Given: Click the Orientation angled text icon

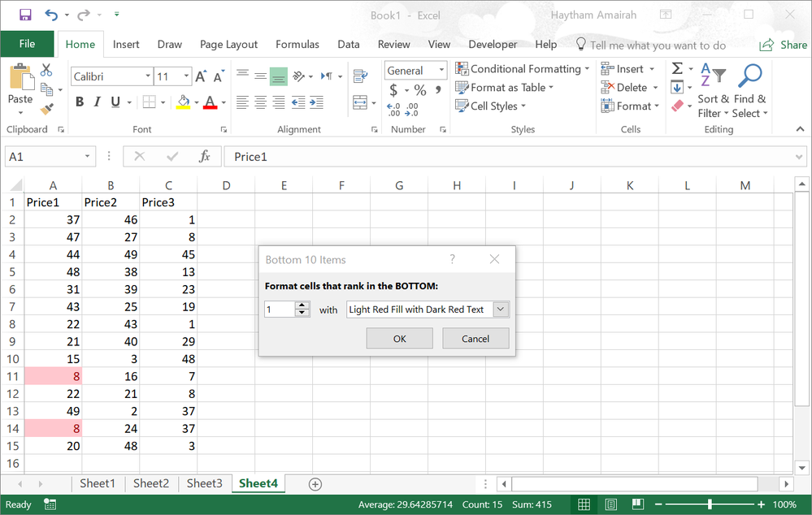Looking at the screenshot, I should click(299, 76).
